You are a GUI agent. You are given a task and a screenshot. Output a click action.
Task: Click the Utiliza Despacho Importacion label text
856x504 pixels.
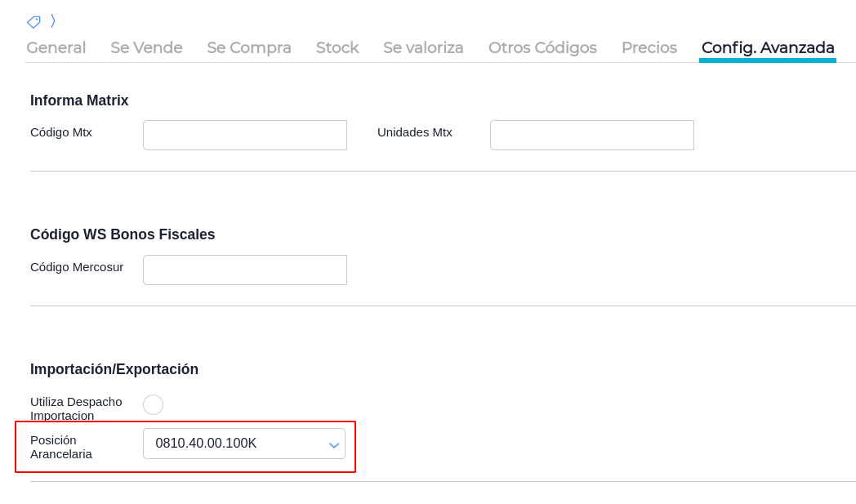coord(76,408)
